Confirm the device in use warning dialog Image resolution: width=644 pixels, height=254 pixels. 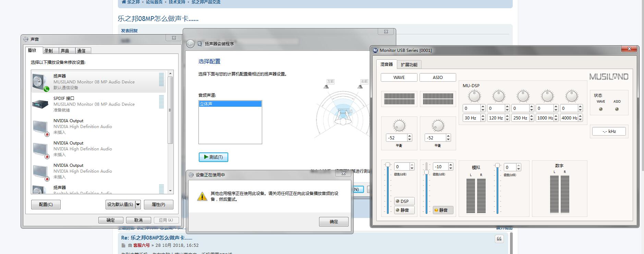333,222
